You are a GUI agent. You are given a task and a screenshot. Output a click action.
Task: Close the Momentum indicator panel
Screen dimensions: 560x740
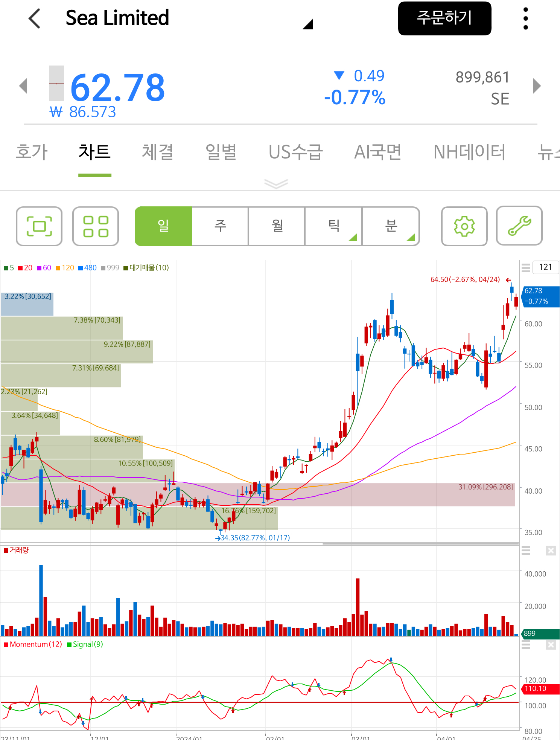[x=551, y=645]
